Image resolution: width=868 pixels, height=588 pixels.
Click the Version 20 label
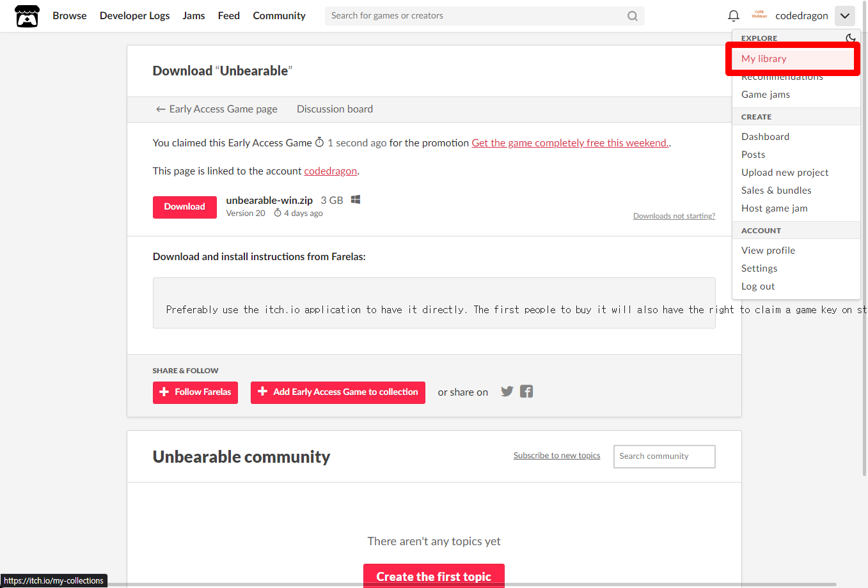point(246,213)
